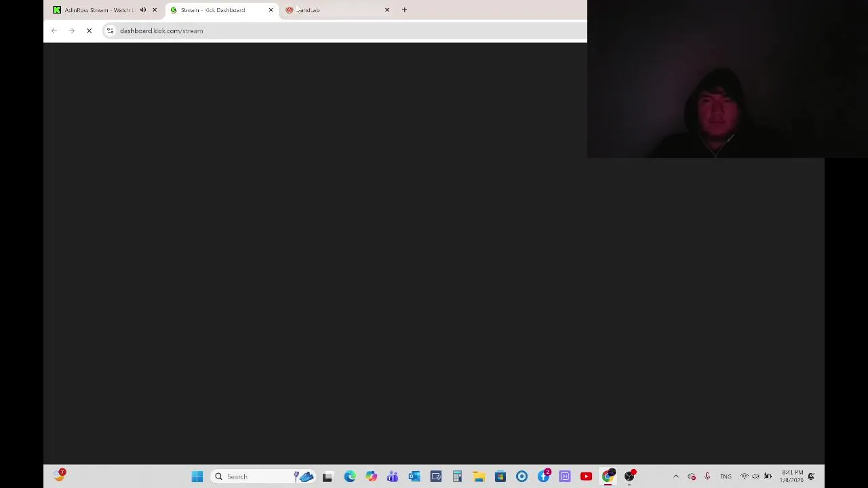Open a new browser tab
The width and height of the screenshot is (868, 488).
point(404,10)
